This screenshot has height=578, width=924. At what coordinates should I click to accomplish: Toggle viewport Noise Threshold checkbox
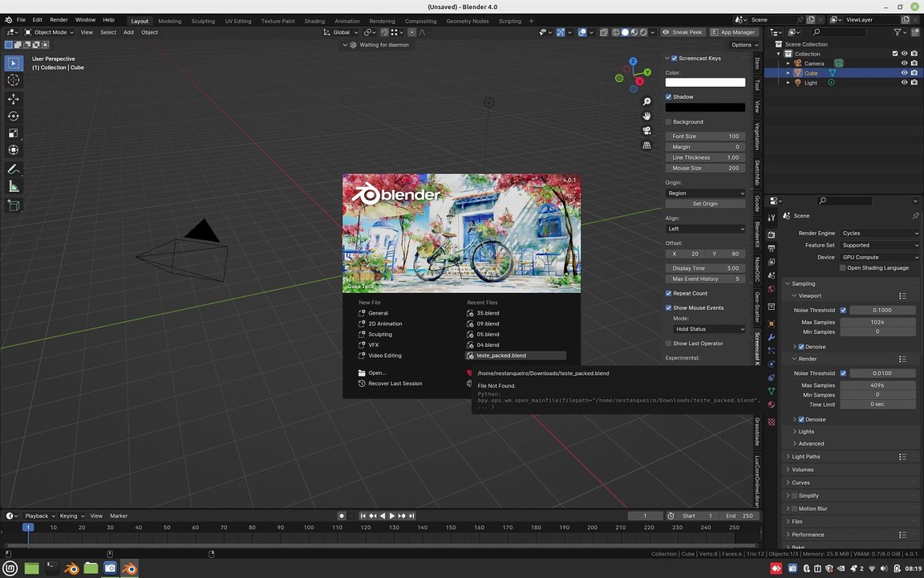tap(843, 310)
